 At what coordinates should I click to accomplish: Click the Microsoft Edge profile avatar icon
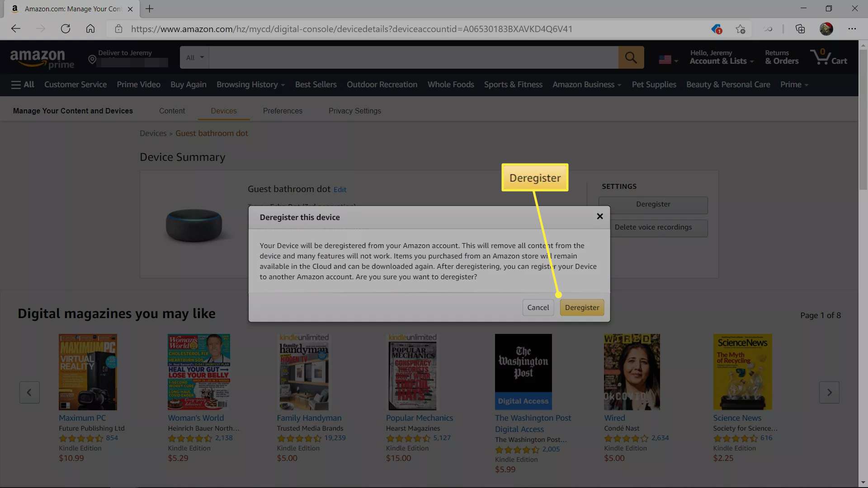[827, 28]
